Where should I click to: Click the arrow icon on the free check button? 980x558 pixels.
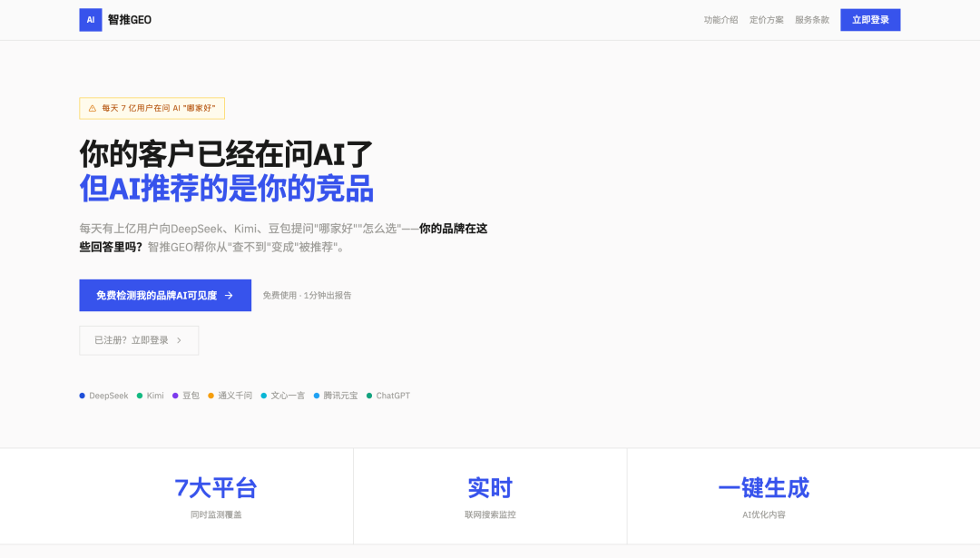click(x=229, y=296)
